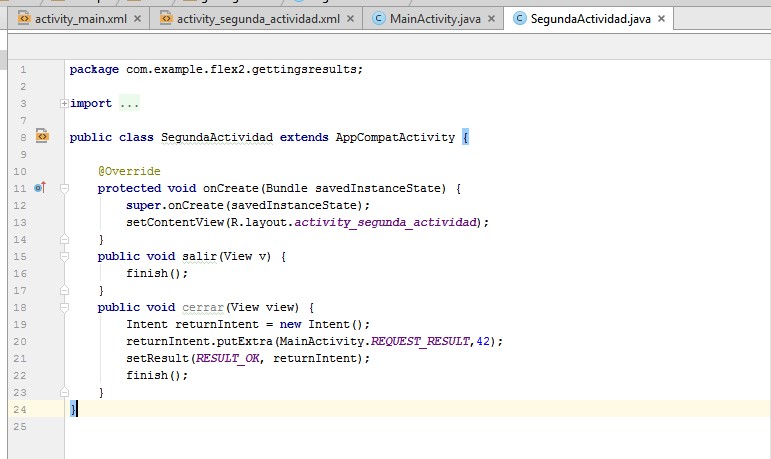Place cursor on empty line 25
The height and width of the screenshot is (459, 771).
pos(300,426)
